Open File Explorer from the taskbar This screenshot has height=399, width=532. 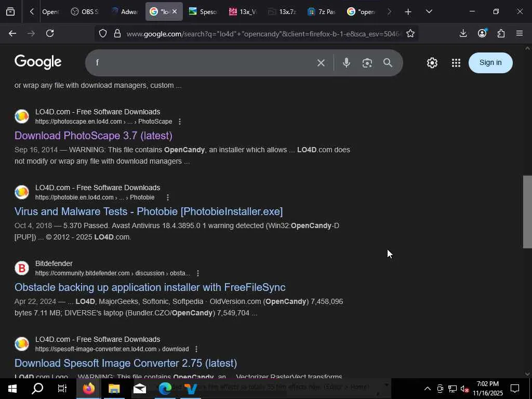tap(114, 389)
